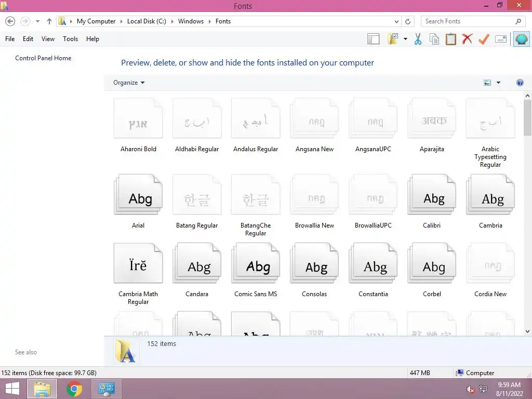Navigate to the Windows breadcrumb

click(x=191, y=21)
